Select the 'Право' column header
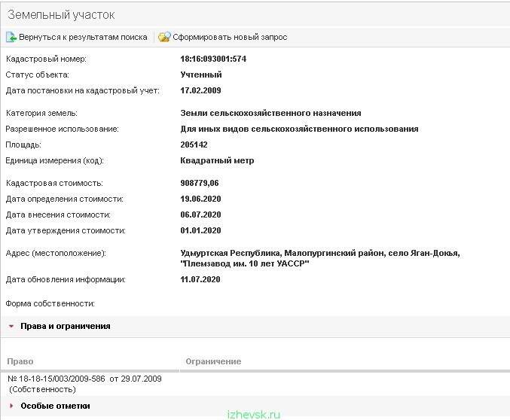This screenshot has height=420, width=510. pos(20,361)
